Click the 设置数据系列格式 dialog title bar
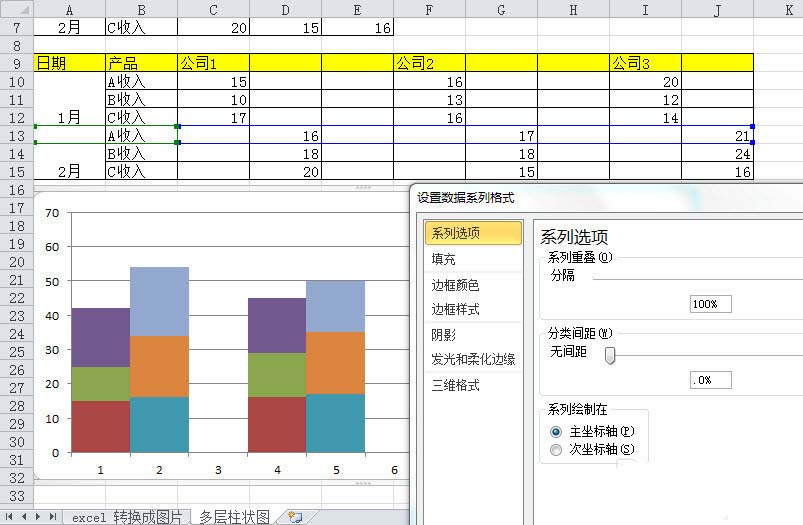This screenshot has height=525, width=803. pyautogui.click(x=607, y=198)
